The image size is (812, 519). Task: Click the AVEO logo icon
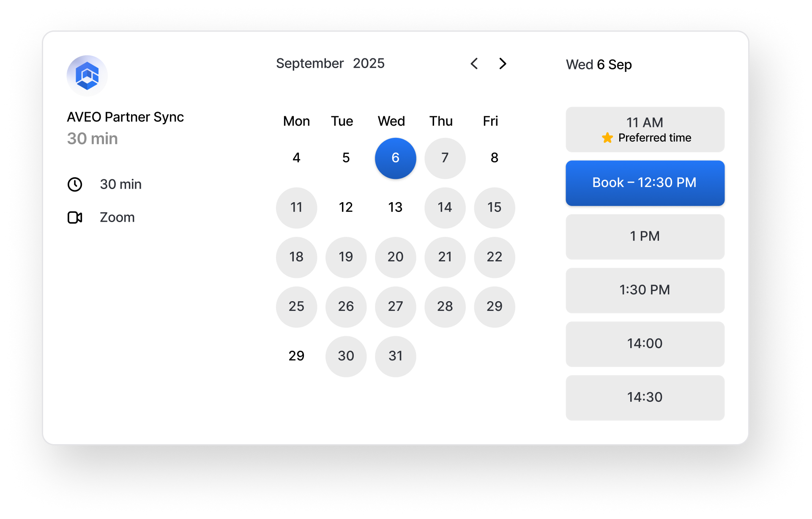(87, 76)
